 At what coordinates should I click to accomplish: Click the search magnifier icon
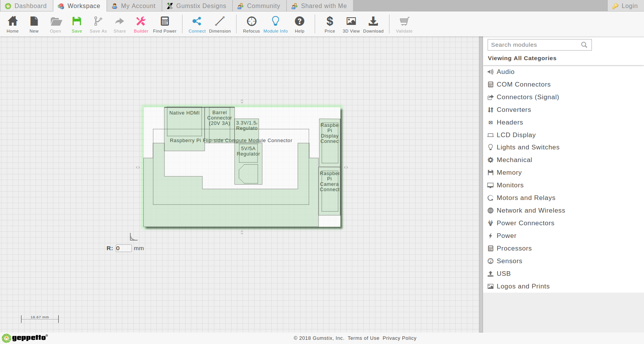click(x=584, y=45)
